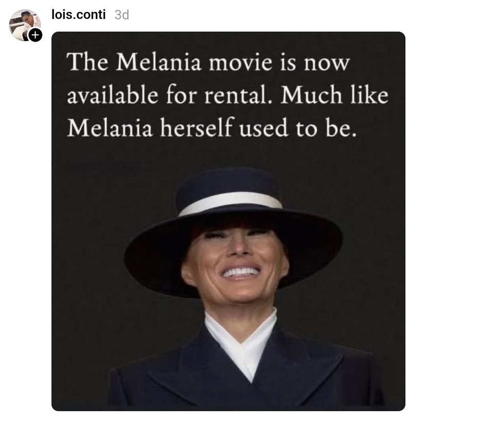The image size is (504, 421).
Task: Open lois.conti's profile picture
Action: [23, 23]
